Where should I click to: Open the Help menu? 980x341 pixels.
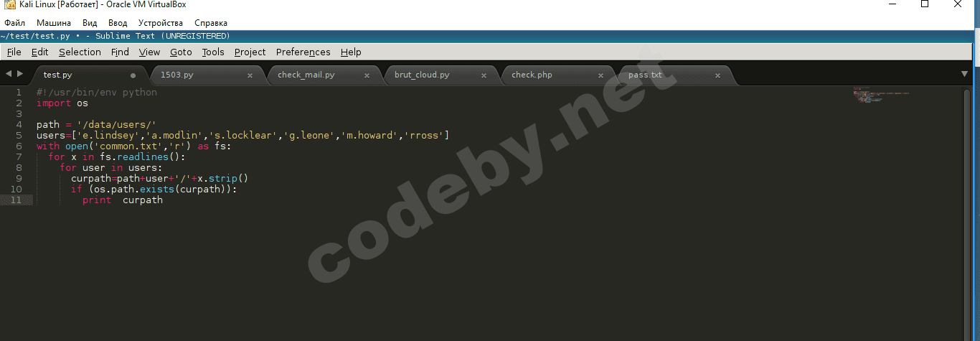351,52
